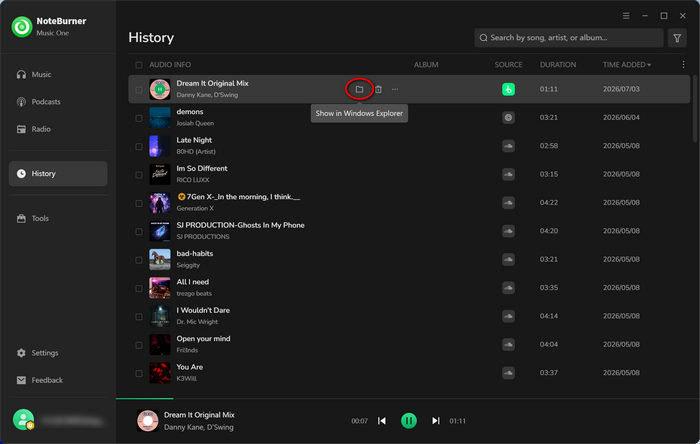Click source icon for Im So Different
Screen dimensions: 700x444
[x=508, y=174]
